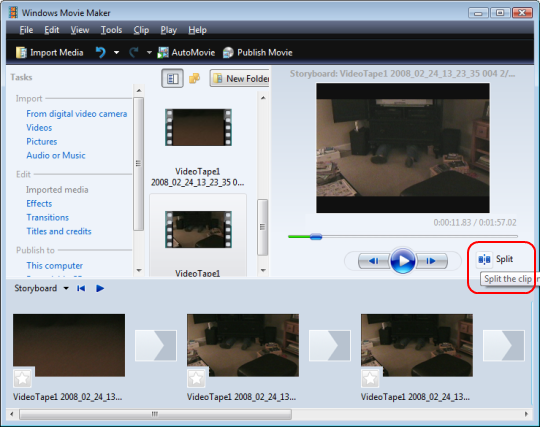Viewport: 540px width, 427px height.
Task: Select the second storyboard clip
Action: coord(243,345)
